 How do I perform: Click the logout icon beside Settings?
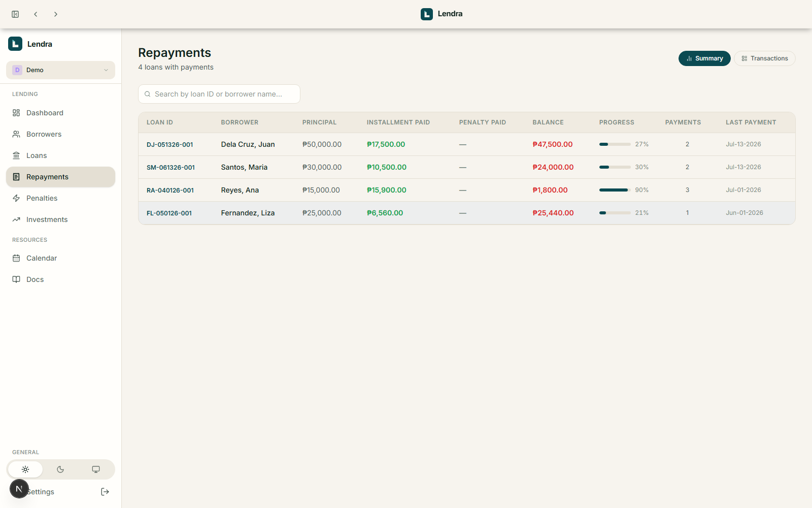click(x=105, y=492)
